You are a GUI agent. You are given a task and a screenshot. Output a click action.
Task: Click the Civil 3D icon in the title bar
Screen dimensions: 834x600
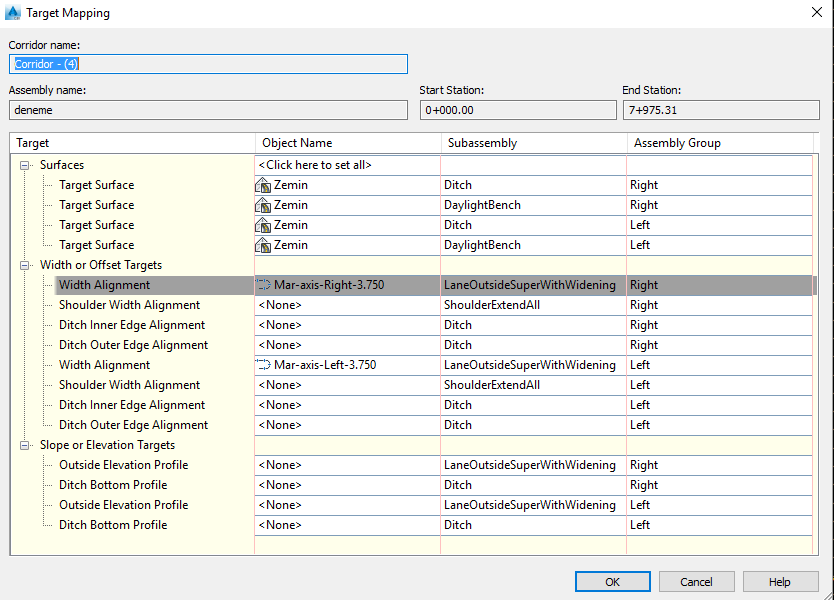(x=14, y=13)
